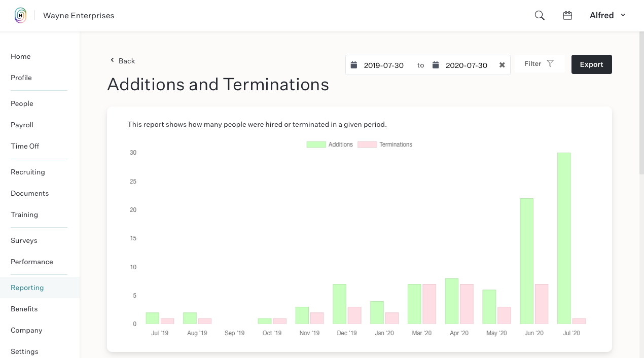
Task: Edit the 2019-07-30 start date field
Action: [384, 65]
